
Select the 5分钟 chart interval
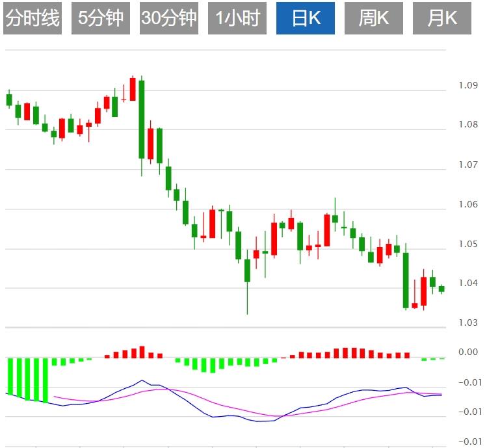[101, 18]
